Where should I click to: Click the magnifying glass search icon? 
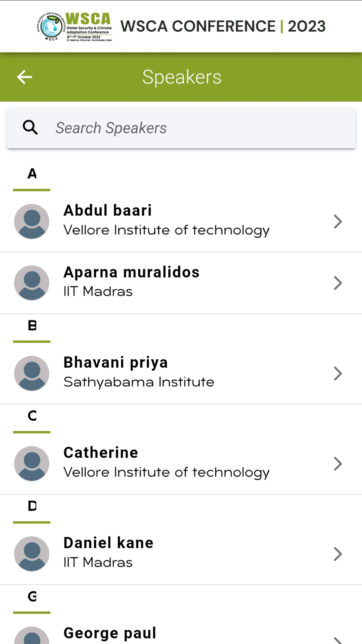(x=30, y=128)
